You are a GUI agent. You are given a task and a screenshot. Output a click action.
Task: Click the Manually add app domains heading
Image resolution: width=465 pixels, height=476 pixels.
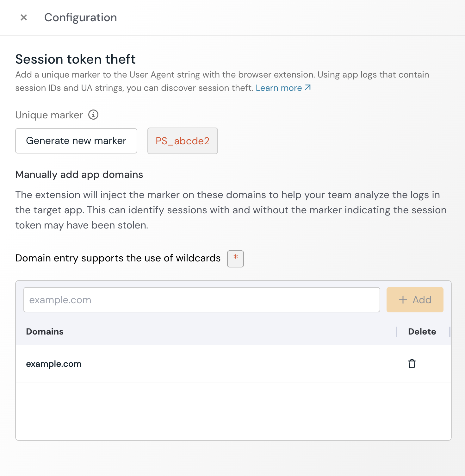click(79, 174)
